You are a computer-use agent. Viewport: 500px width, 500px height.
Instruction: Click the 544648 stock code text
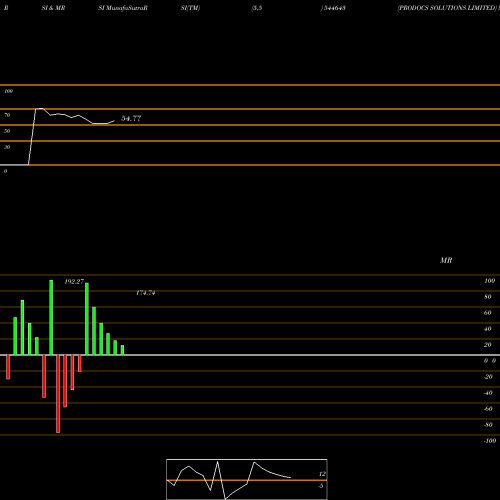click(x=334, y=8)
